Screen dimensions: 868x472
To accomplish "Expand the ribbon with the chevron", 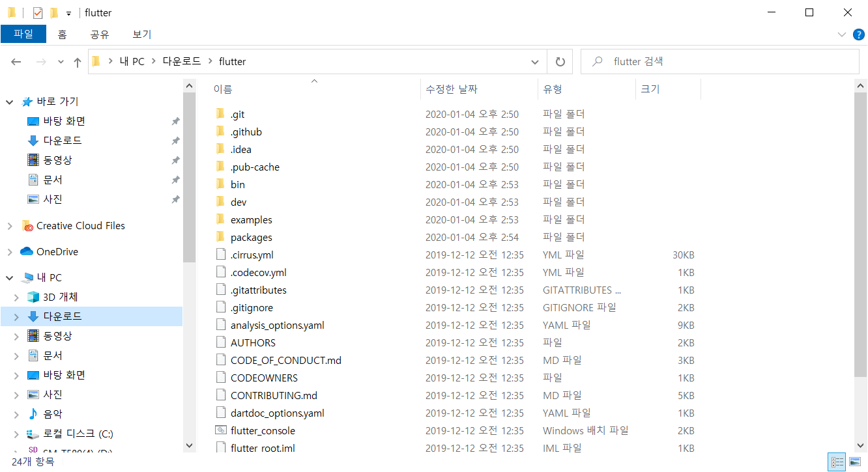I will [x=841, y=34].
